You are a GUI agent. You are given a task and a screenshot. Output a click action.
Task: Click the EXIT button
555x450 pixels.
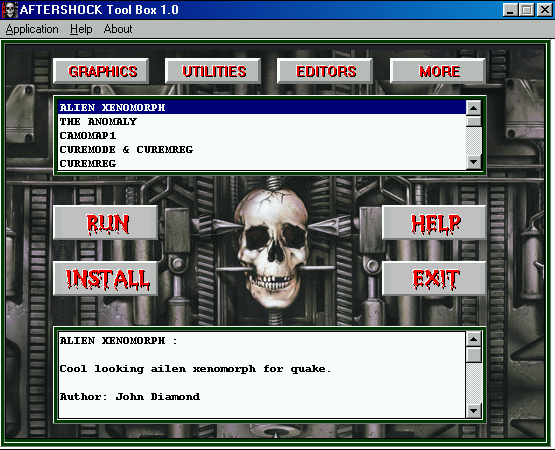pyautogui.click(x=434, y=278)
